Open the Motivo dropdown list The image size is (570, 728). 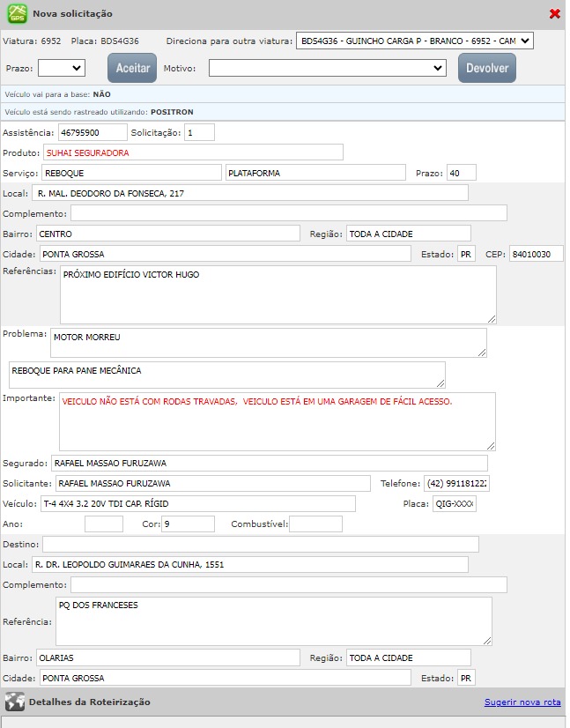(328, 68)
